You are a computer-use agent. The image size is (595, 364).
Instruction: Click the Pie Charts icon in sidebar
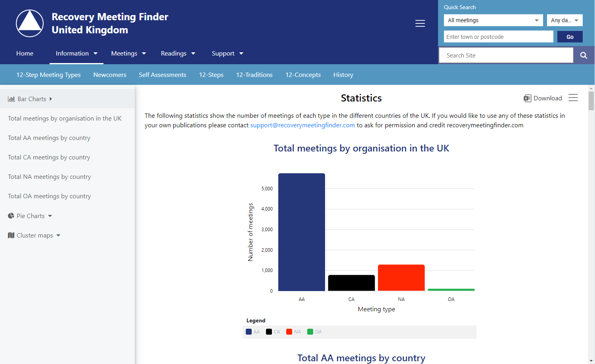pos(11,216)
